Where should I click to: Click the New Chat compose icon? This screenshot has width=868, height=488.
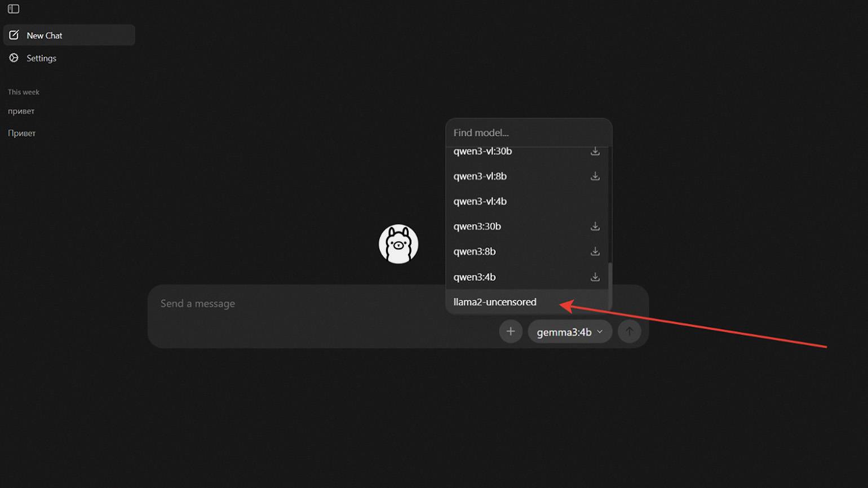pyautogui.click(x=14, y=35)
